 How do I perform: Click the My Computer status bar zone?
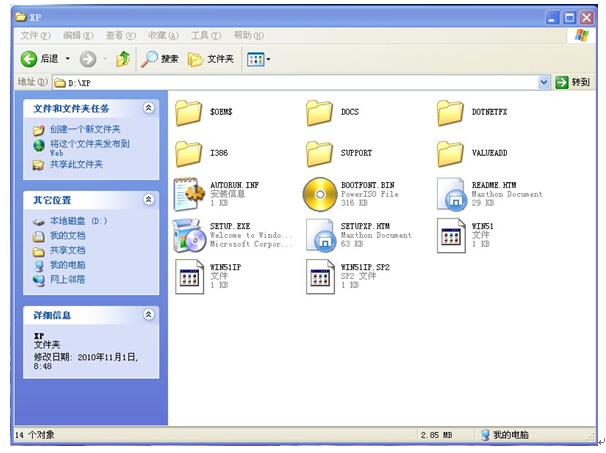505,435
